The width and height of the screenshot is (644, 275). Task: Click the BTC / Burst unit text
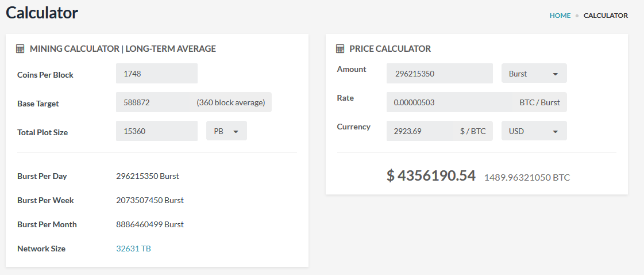(539, 102)
